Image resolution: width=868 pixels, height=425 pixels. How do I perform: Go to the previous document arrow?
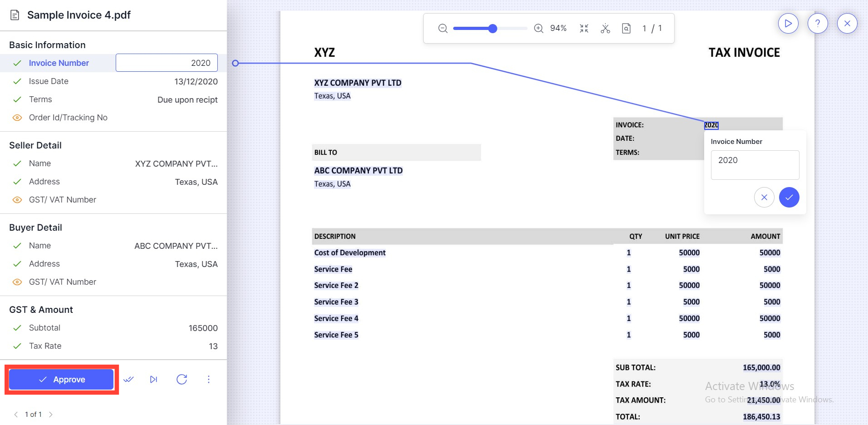click(x=16, y=414)
